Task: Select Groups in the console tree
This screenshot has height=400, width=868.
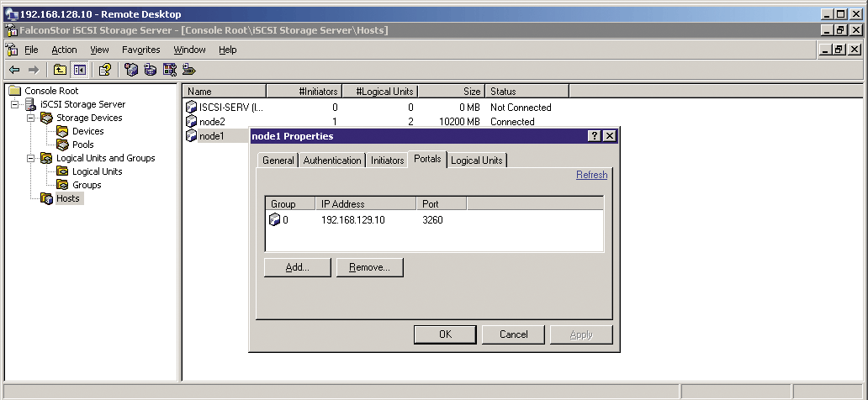Action: pyautogui.click(x=87, y=185)
